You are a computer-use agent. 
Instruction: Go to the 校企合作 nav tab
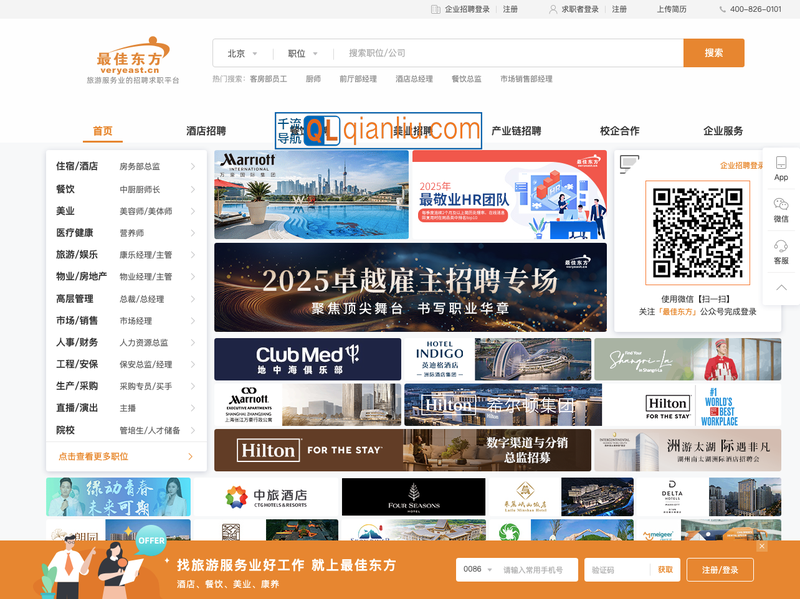(619, 131)
